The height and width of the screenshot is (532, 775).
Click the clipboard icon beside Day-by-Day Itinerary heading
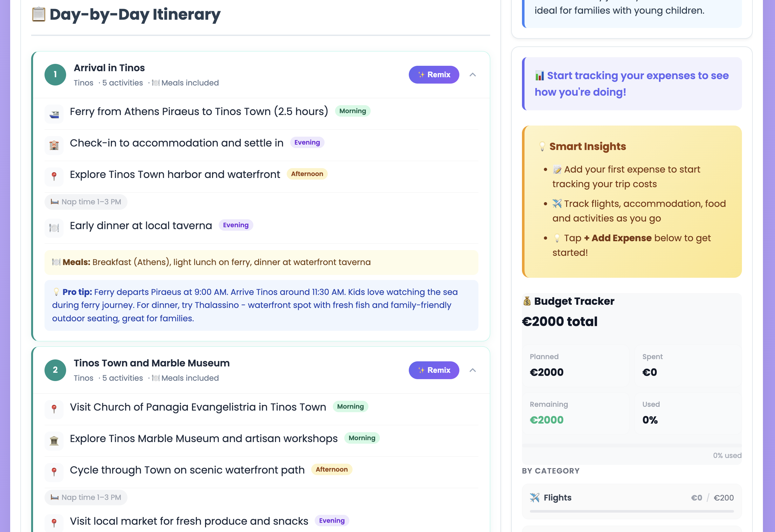point(39,14)
